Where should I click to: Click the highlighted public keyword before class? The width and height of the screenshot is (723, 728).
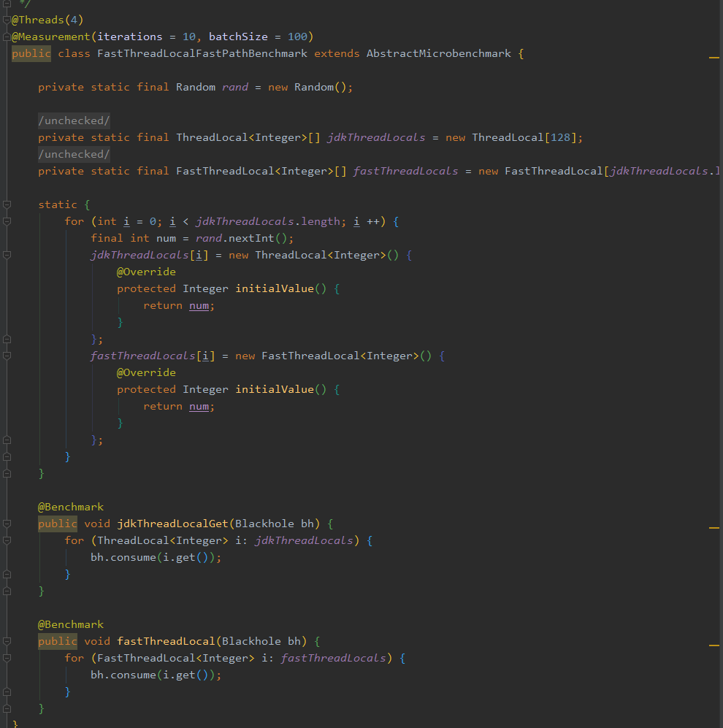click(x=31, y=53)
